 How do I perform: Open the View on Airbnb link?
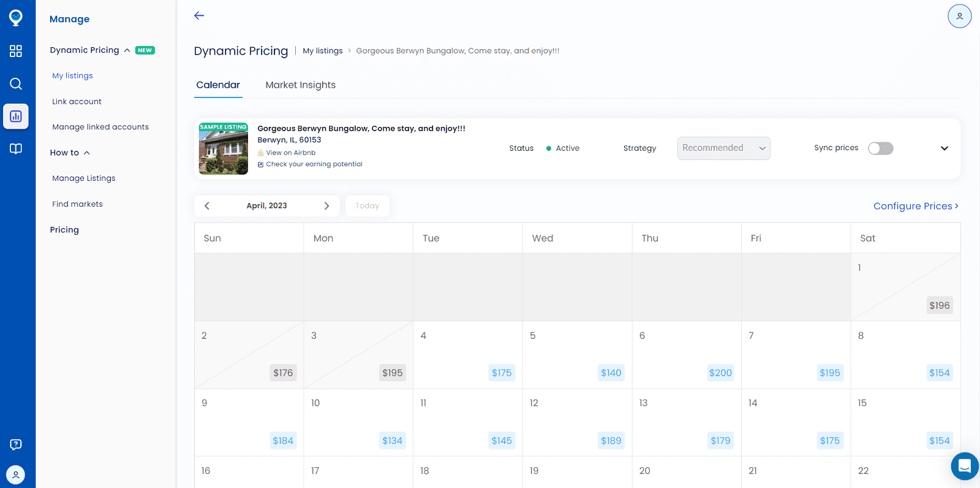coord(290,153)
